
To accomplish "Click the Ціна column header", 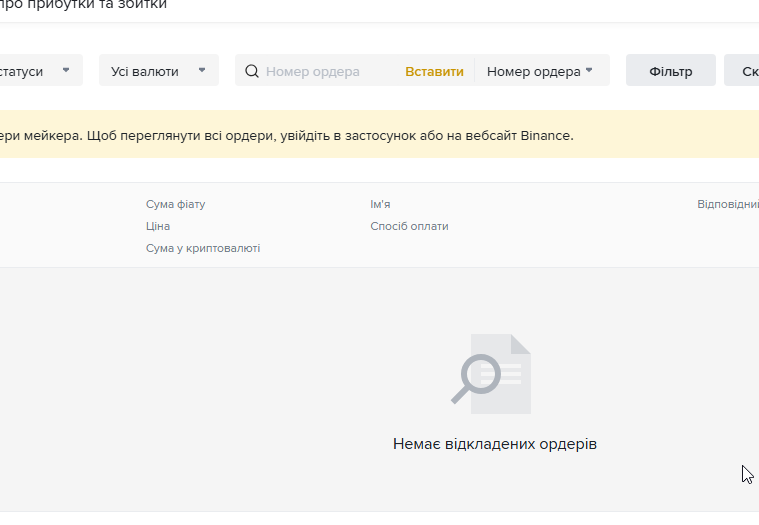I will tap(158, 226).
